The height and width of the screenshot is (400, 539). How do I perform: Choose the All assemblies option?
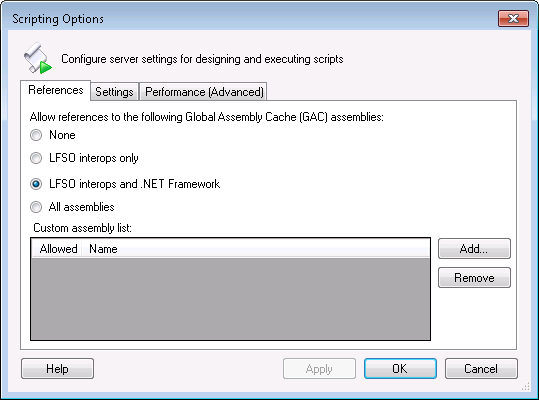pyautogui.click(x=36, y=207)
